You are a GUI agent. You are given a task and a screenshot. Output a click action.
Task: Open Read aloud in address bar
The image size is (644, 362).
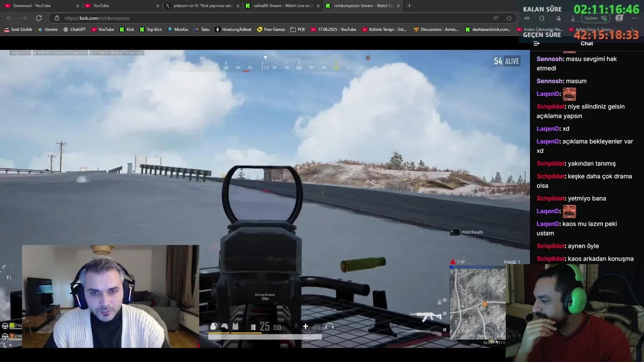coord(496,18)
